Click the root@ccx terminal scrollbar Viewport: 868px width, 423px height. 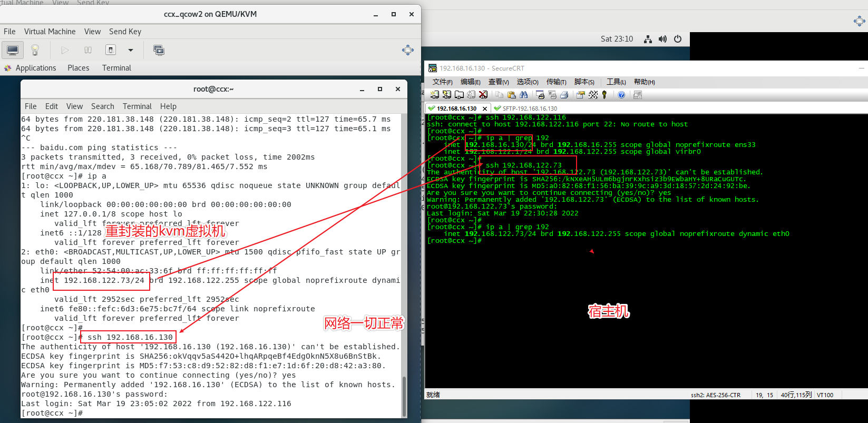[x=404, y=396]
